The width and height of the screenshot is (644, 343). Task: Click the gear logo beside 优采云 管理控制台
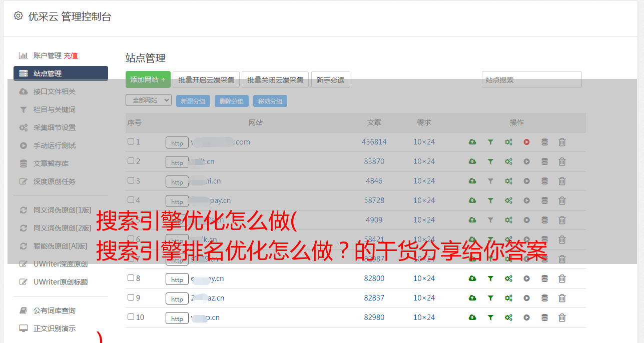[x=18, y=16]
